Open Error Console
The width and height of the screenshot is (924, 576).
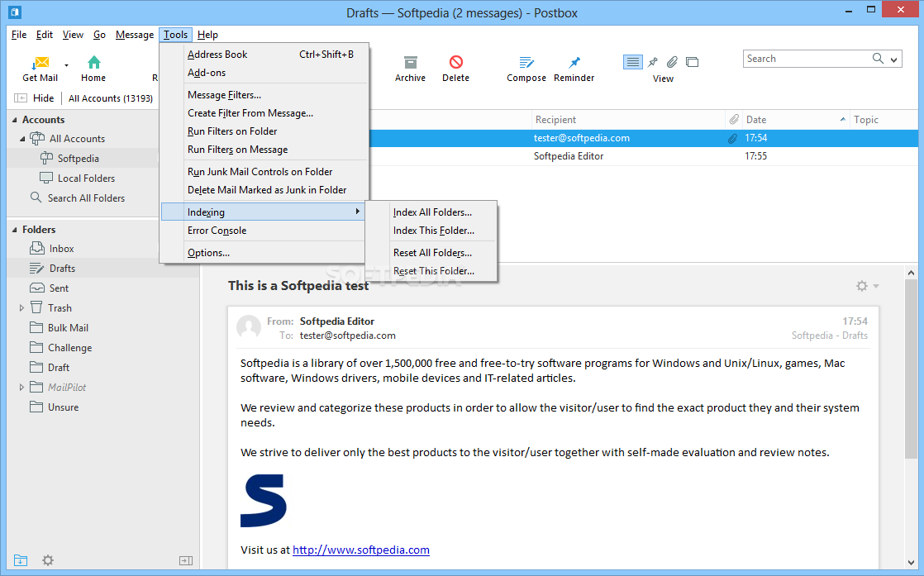pos(264,231)
